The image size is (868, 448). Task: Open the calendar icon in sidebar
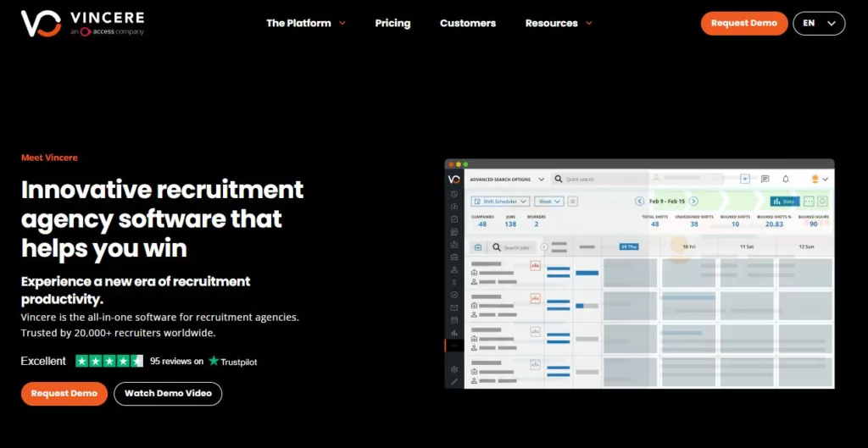click(454, 320)
